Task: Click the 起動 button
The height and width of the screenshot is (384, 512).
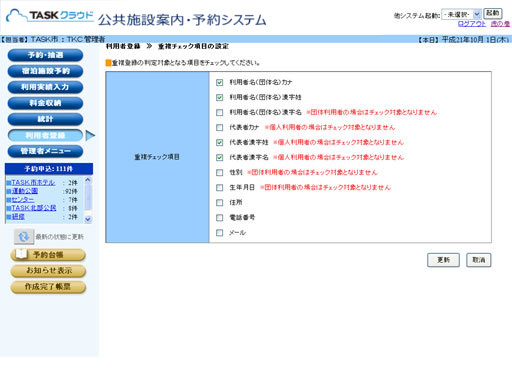Action: 493,13
